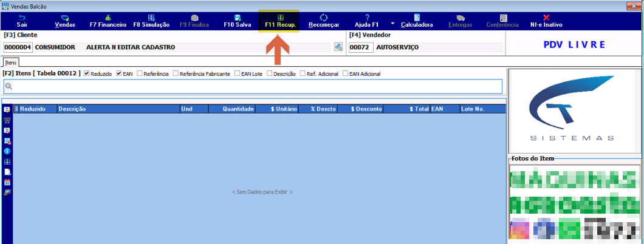Click the Conferência toolbar button
The height and width of the screenshot is (244, 644).
tap(502, 21)
